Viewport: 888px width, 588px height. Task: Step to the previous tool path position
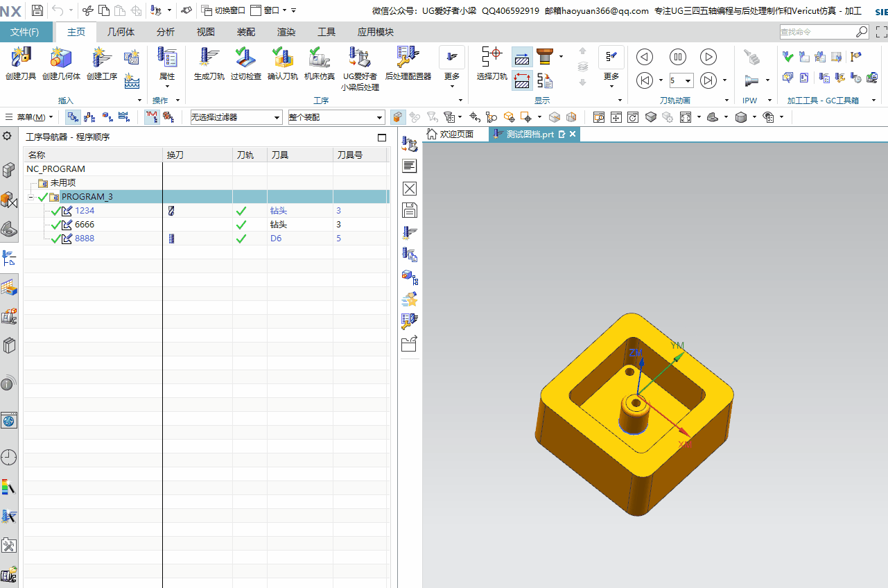click(645, 80)
